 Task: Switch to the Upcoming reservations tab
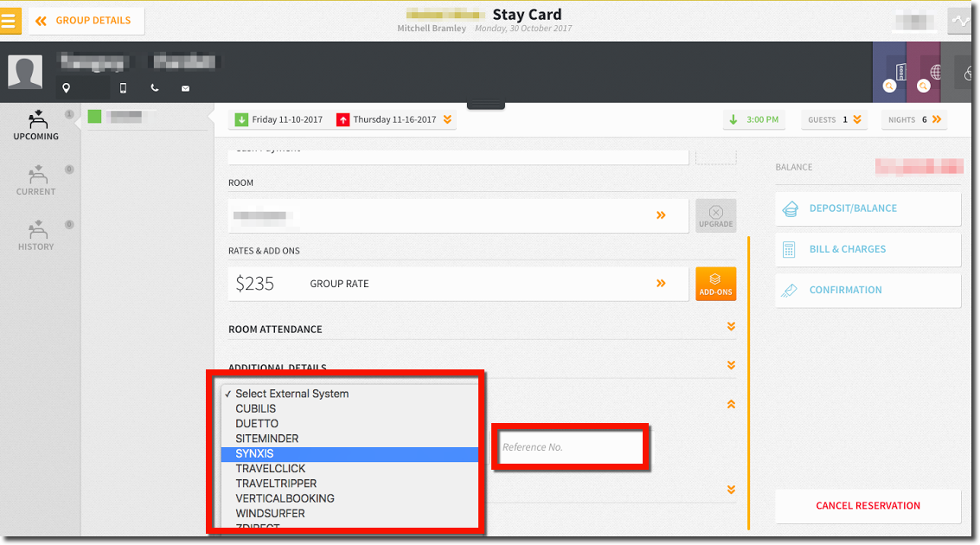coord(36,125)
